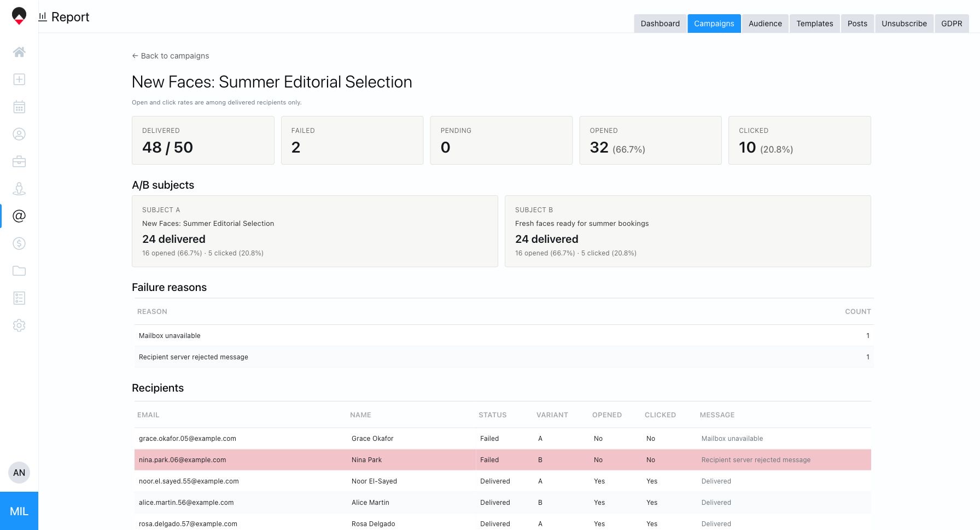Go to the Posts tab
Image resolution: width=980 pixels, height=530 pixels.
tap(857, 24)
